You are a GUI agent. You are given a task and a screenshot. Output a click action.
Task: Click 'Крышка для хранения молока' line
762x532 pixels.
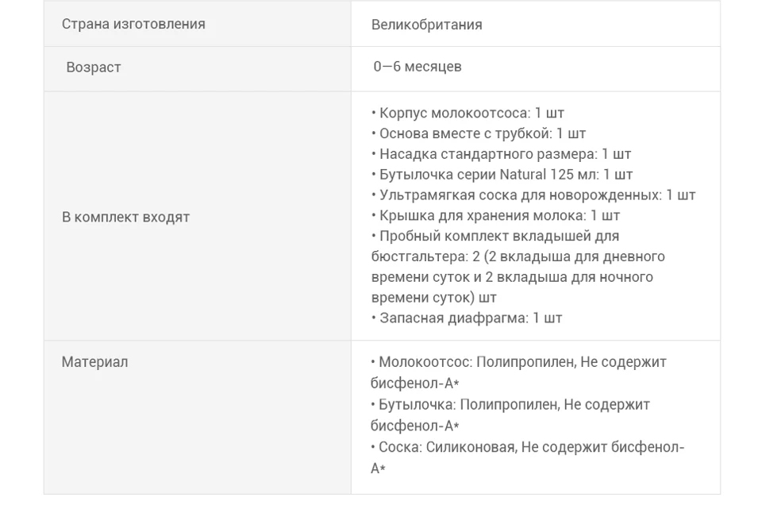[495, 215]
